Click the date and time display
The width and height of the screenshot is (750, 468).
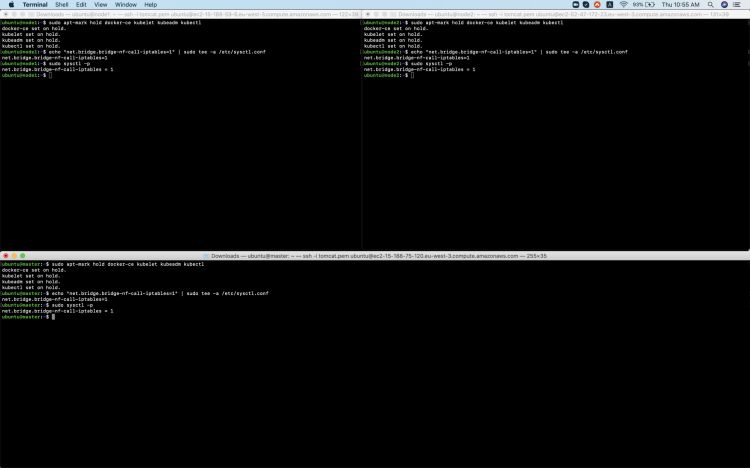point(682,4)
